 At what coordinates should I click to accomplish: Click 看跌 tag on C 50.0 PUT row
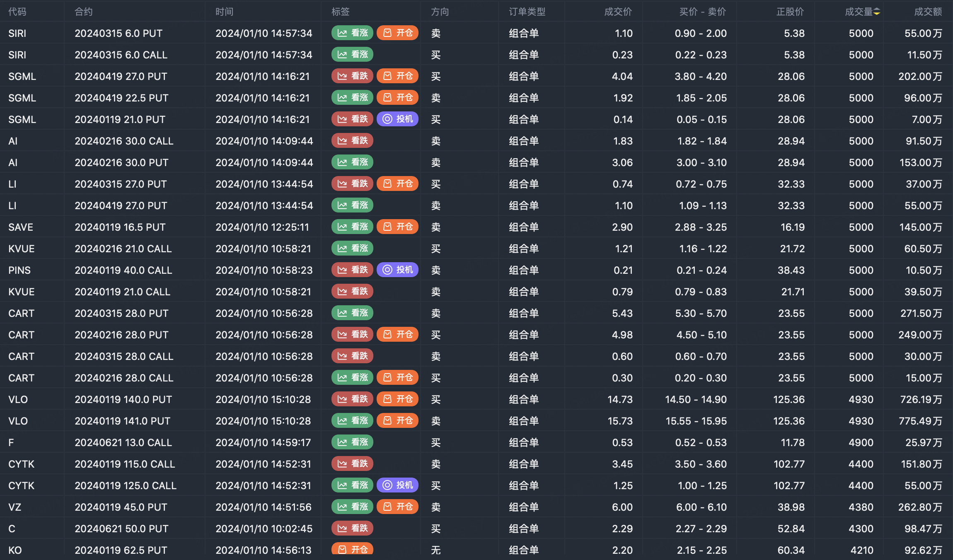(352, 529)
